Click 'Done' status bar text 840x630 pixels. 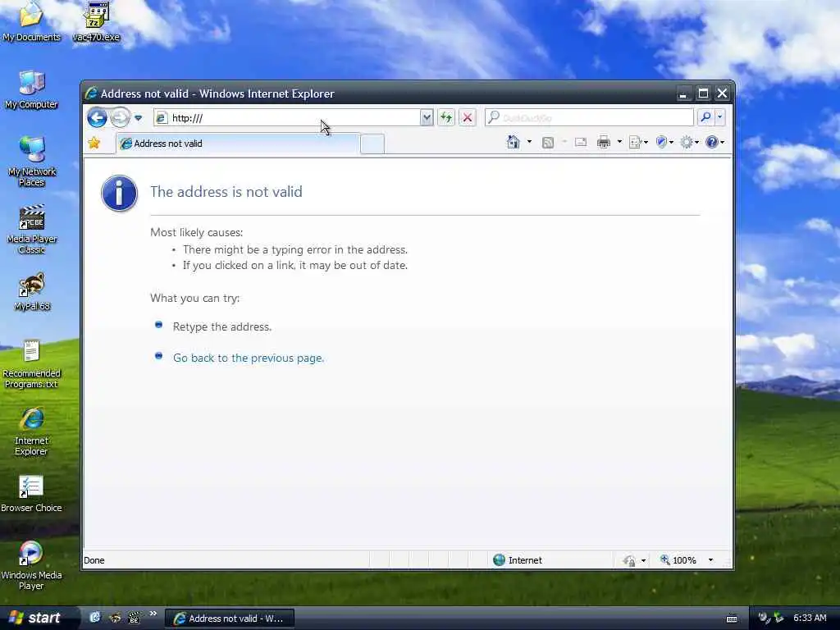pyautogui.click(x=94, y=560)
